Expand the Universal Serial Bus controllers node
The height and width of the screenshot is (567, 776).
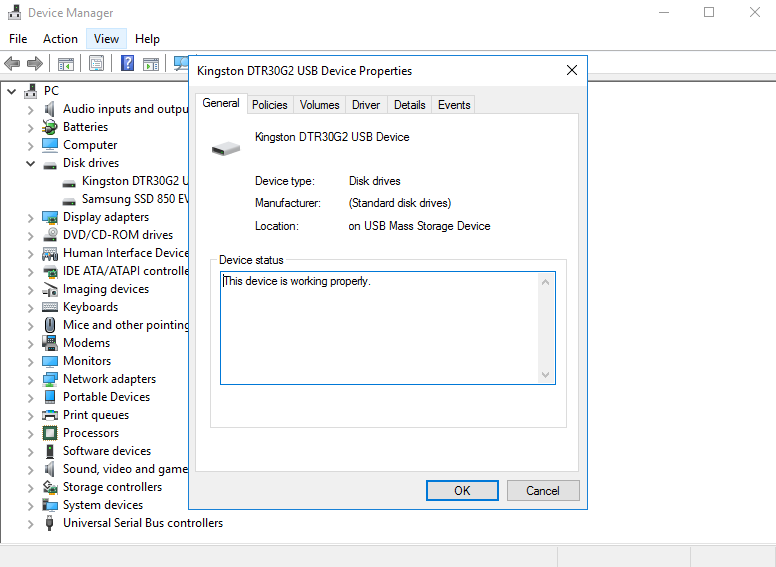pos(31,523)
